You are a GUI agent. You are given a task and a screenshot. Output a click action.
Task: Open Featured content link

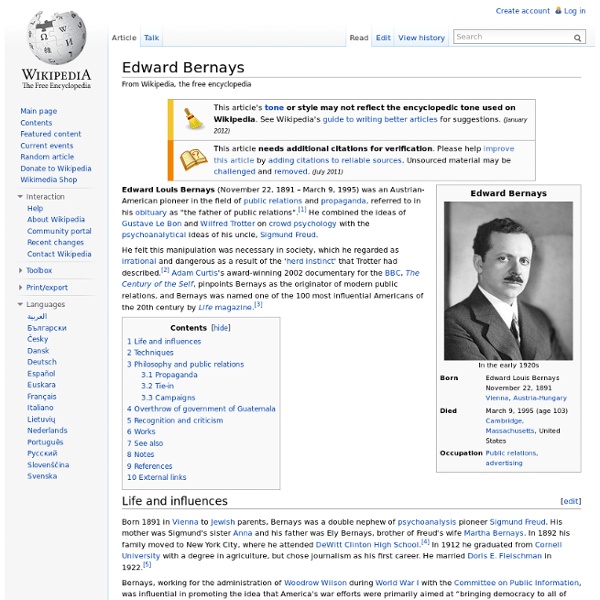pyautogui.click(x=51, y=134)
